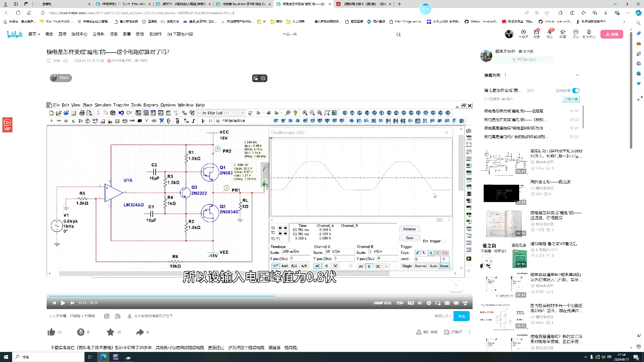Open the Transfer menu in Multisim
This screenshot has height=362, width=644.
pyautogui.click(x=121, y=105)
